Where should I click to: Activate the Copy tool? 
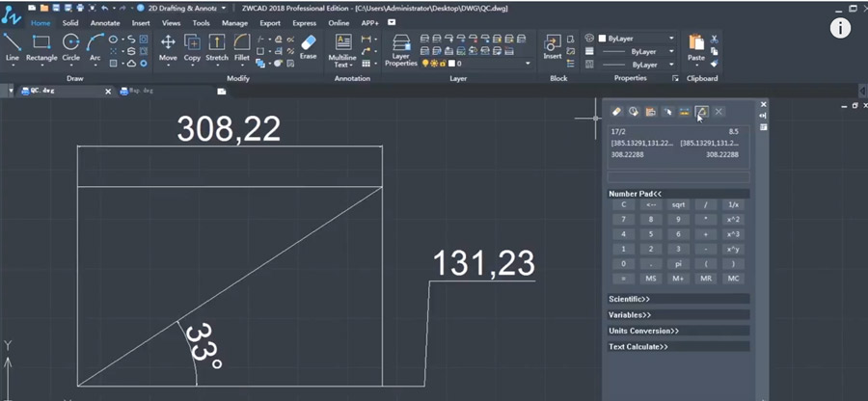192,46
